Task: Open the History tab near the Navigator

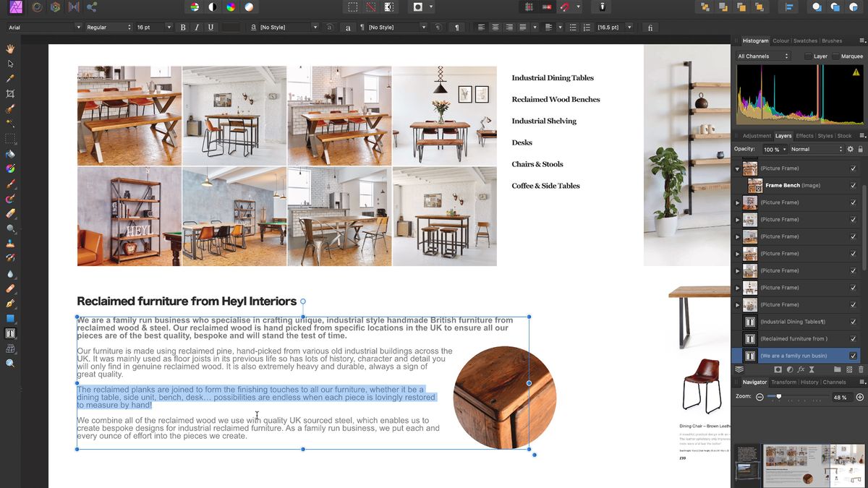Action: click(809, 382)
